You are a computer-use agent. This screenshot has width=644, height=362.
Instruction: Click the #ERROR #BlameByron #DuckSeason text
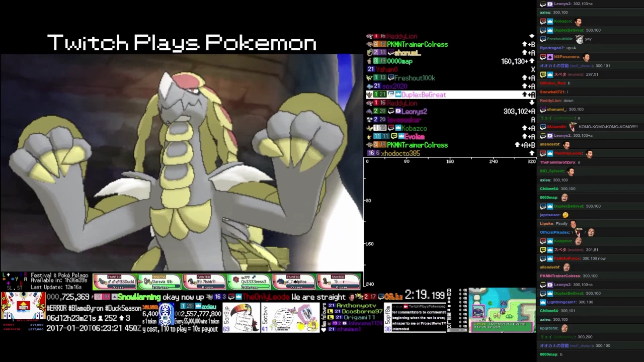point(94,308)
